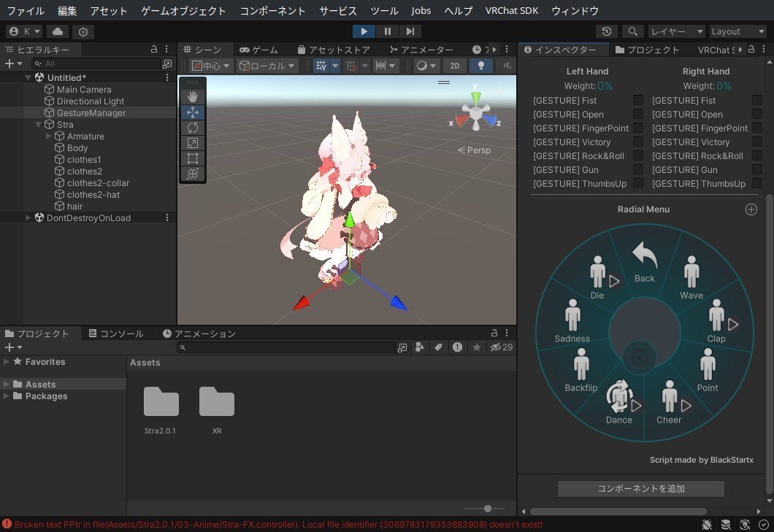Toggle Left Hand [GESTURE] Fist checkbox
774x532 pixels.
coord(637,100)
